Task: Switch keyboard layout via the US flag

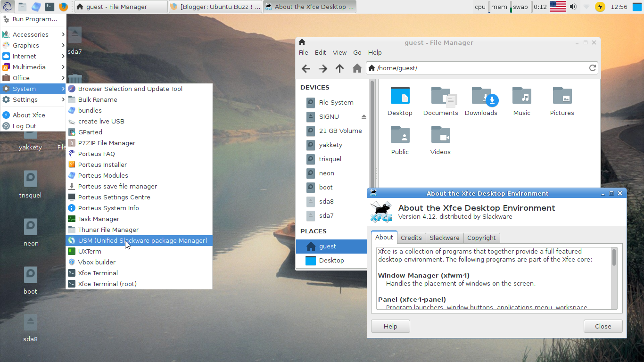Action: [557, 6]
